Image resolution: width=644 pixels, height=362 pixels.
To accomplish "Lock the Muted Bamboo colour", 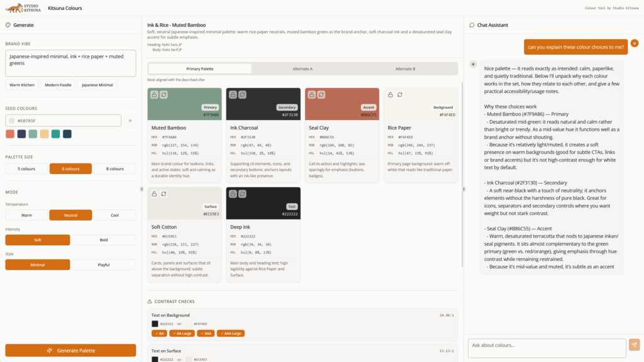I will (x=155, y=94).
